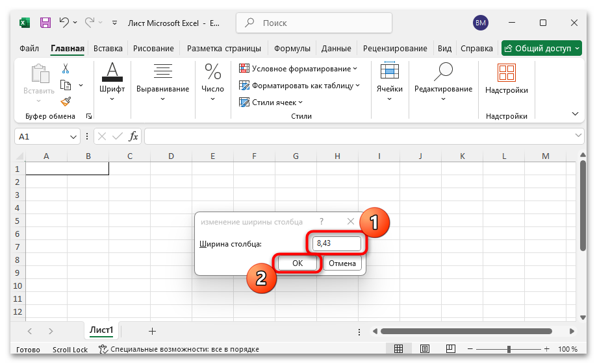Image resolution: width=597 pixels, height=364 pixels.
Task: Open the Name Box A1 dropdown
Action: [73, 137]
